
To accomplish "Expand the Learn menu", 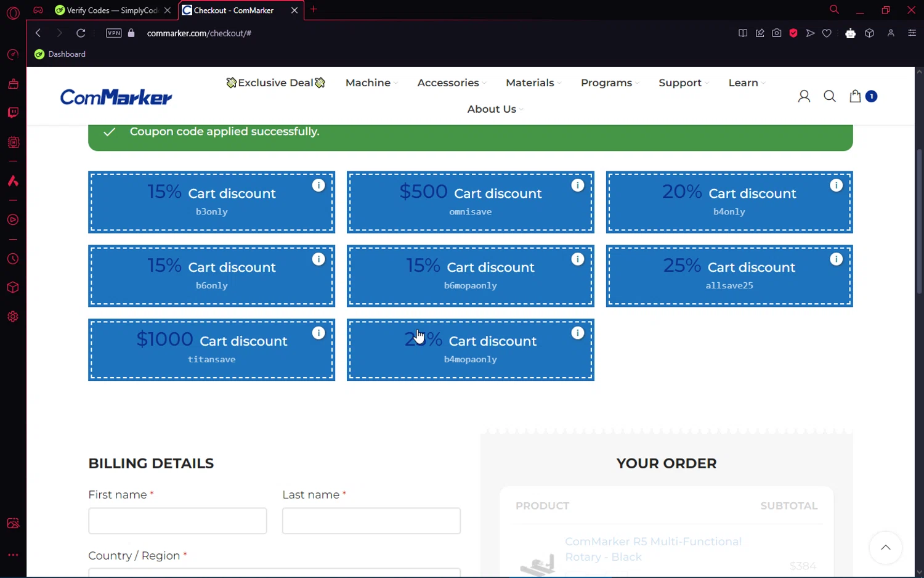I will (x=747, y=83).
